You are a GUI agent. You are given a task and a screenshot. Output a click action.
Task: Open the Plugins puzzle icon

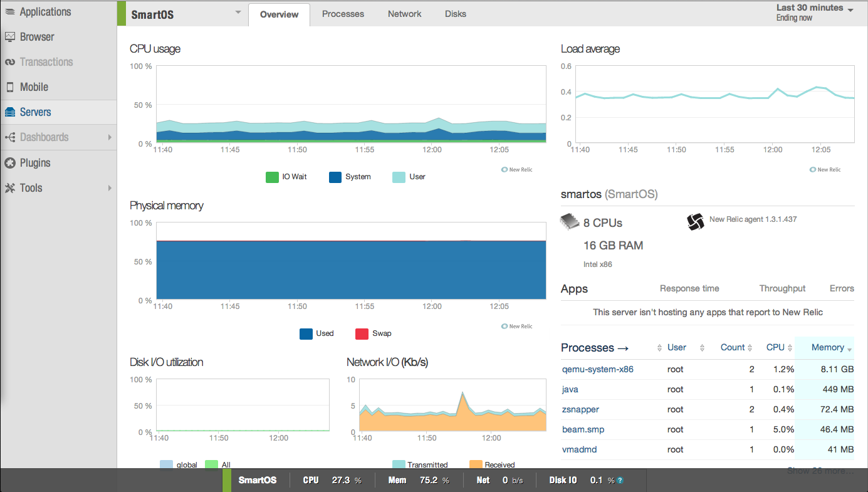tap(10, 163)
